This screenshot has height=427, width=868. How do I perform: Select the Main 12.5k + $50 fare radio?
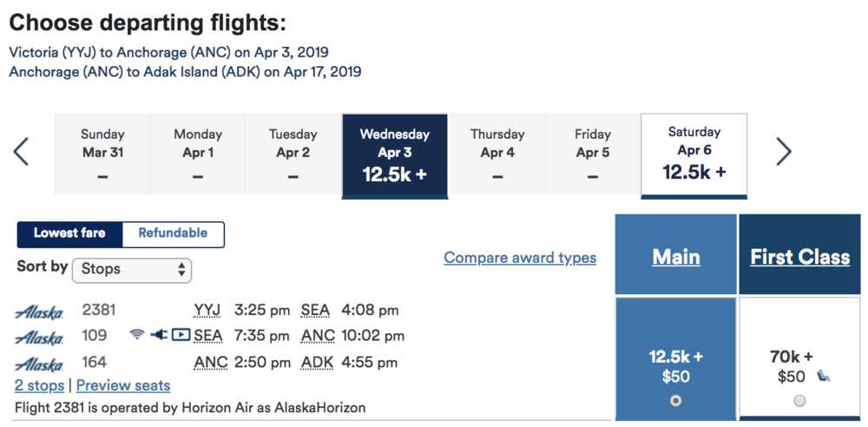pos(675,400)
